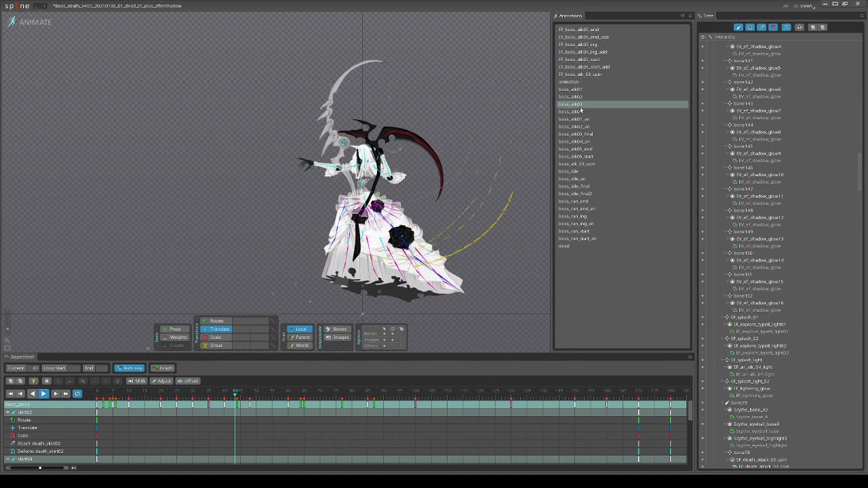This screenshot has width=868, height=488.
Task: Switch axes to World
Action: tap(298, 346)
